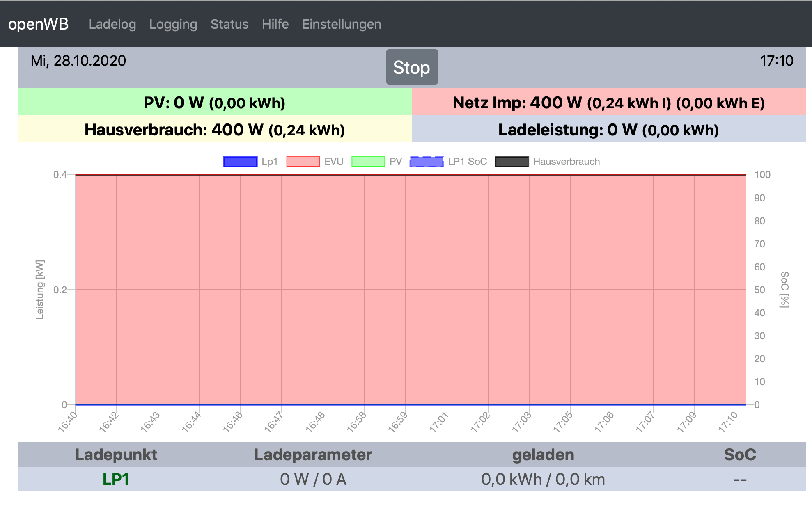Click the Ladeparameter column header
Image resolution: width=812 pixels, height=530 pixels.
point(313,455)
